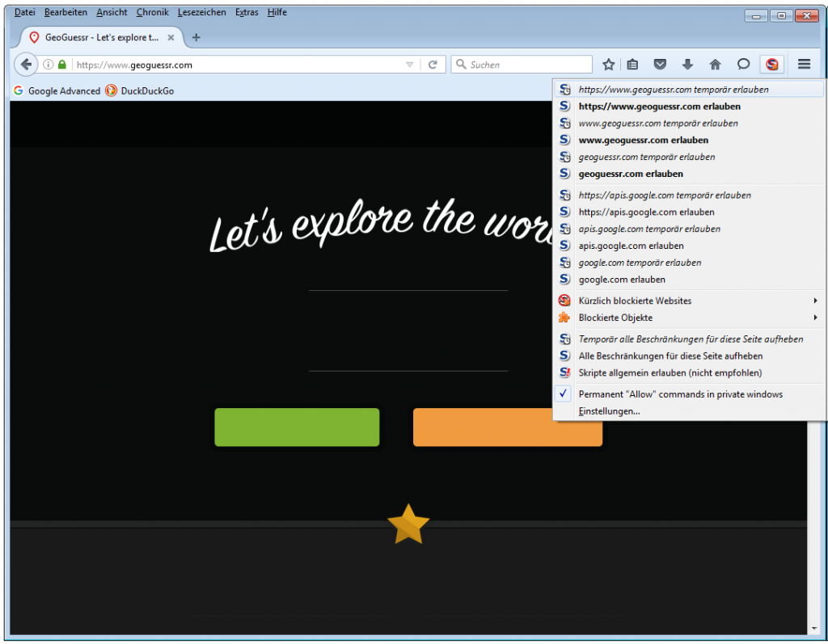Viewport: 828px width, 644px height.
Task: Choose geoguessr.com erlauben
Action: (x=689, y=175)
